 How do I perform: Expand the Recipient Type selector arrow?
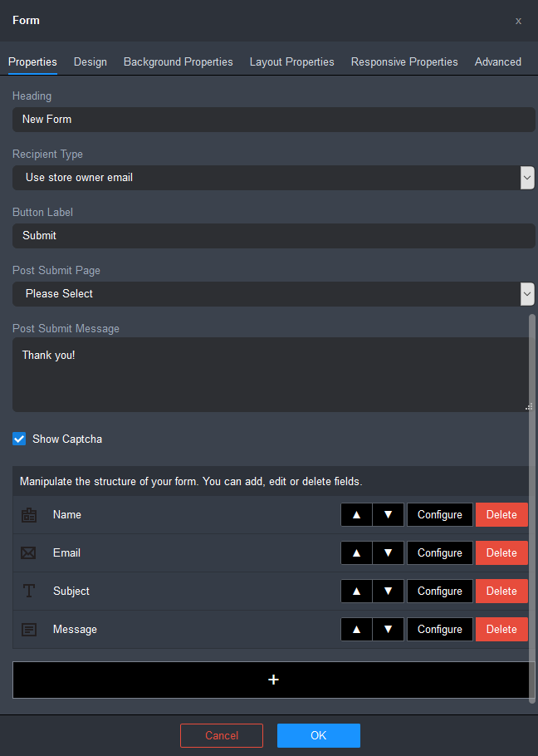coord(527,177)
